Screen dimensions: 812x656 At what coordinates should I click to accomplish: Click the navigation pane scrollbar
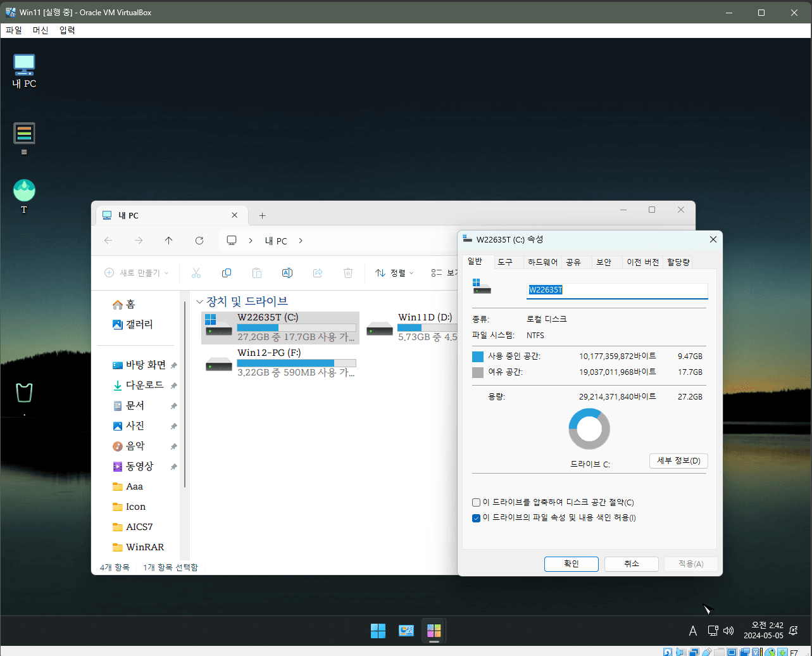[x=185, y=394]
